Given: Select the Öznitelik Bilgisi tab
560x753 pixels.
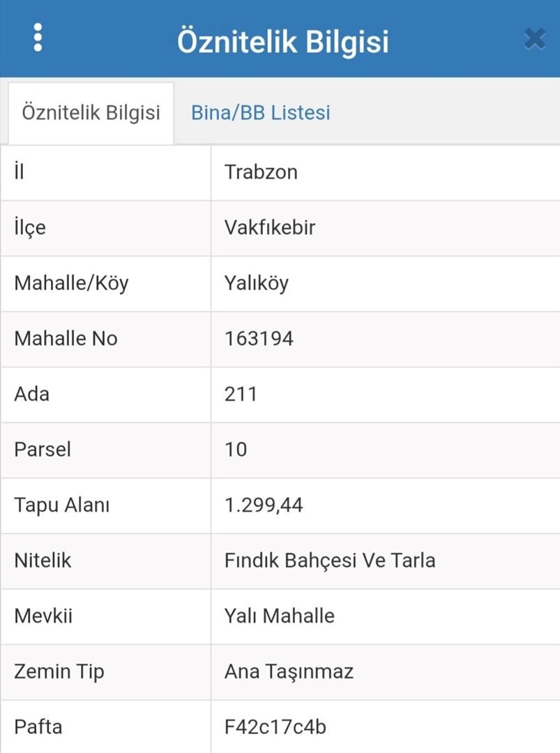Looking at the screenshot, I should (x=91, y=113).
